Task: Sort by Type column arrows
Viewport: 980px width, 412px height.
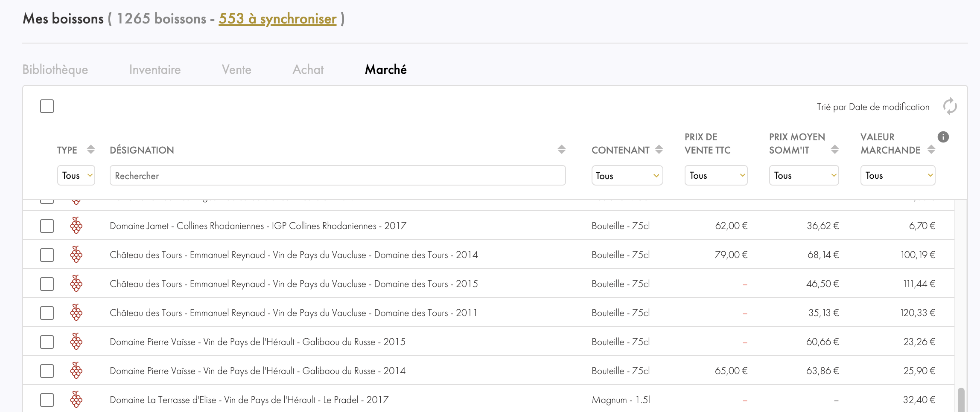Action: pos(90,150)
